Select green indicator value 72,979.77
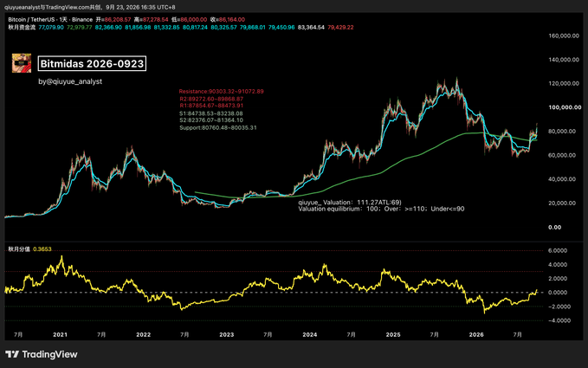 [79, 28]
